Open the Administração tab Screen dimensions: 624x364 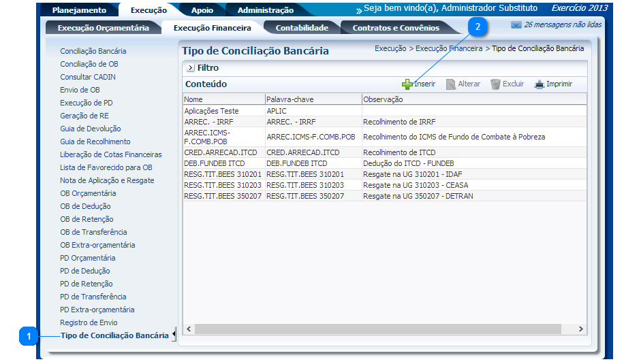point(265,10)
